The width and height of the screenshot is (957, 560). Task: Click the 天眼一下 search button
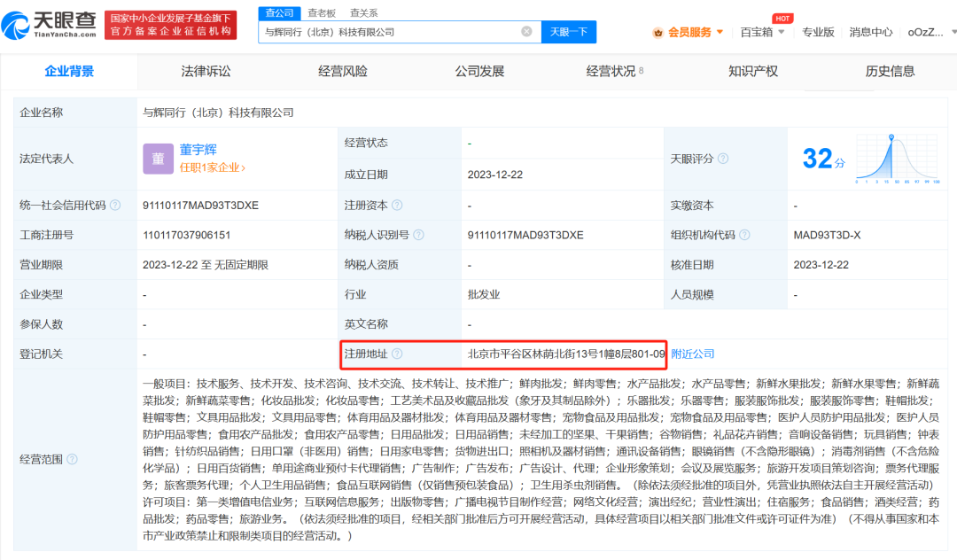(568, 31)
